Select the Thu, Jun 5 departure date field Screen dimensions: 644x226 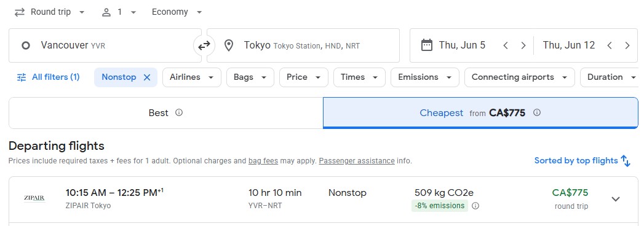(462, 45)
